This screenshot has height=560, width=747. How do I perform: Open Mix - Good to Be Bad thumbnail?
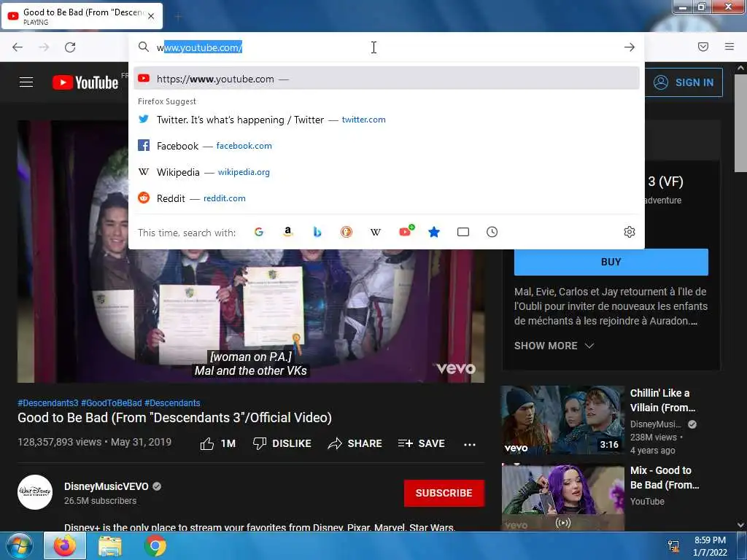pos(562,497)
